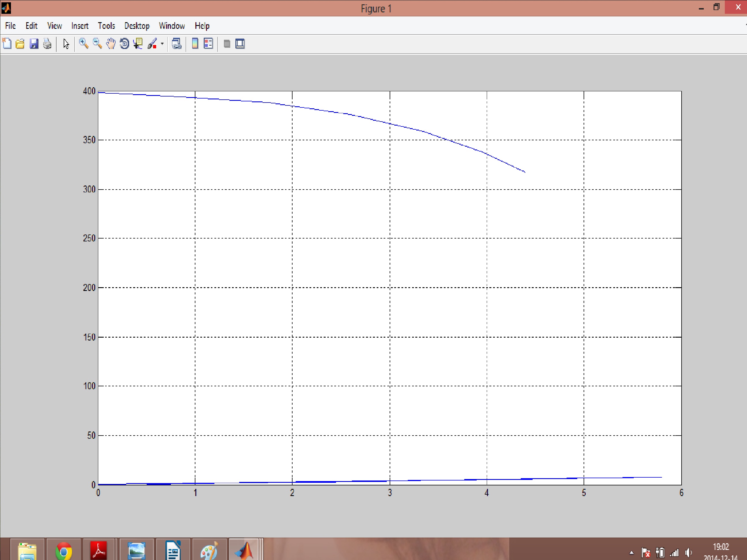Activate the Zoom In magnifier tool

(83, 44)
